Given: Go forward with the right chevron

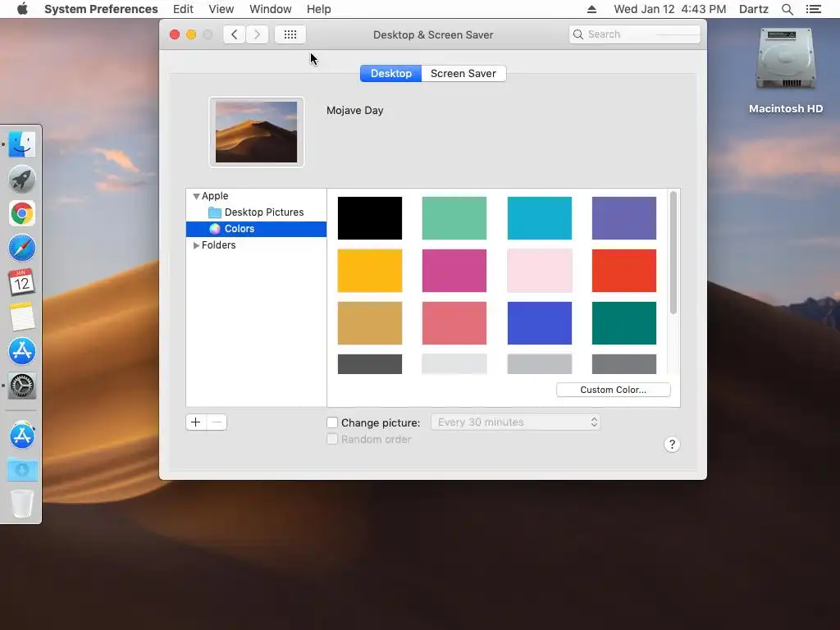Looking at the screenshot, I should [257, 34].
